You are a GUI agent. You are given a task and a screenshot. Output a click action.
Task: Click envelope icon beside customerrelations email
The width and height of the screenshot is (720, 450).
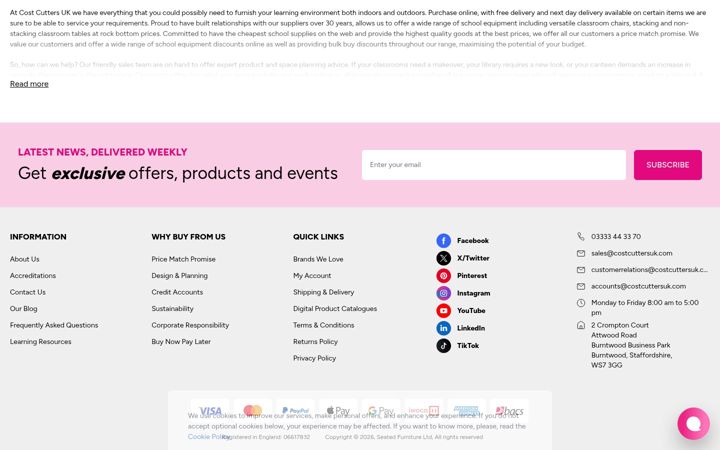581,270
